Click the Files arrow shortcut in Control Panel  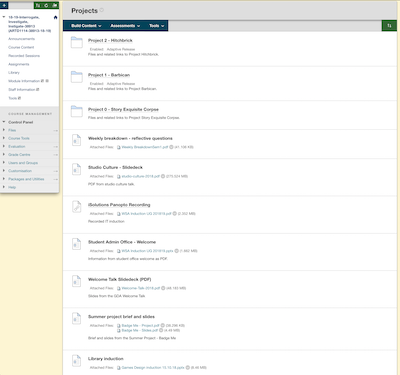(x=56, y=130)
